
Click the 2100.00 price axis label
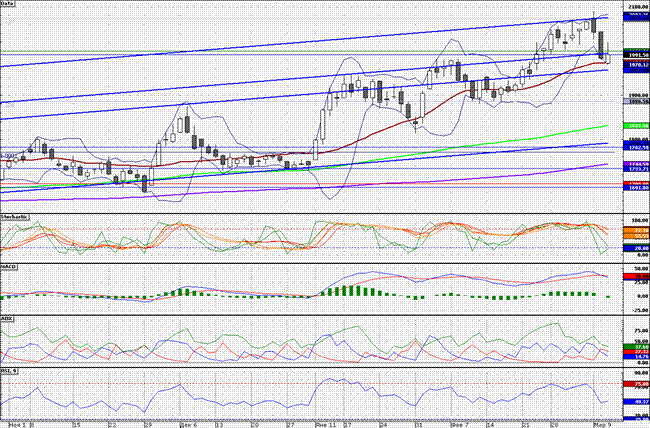[x=634, y=8]
